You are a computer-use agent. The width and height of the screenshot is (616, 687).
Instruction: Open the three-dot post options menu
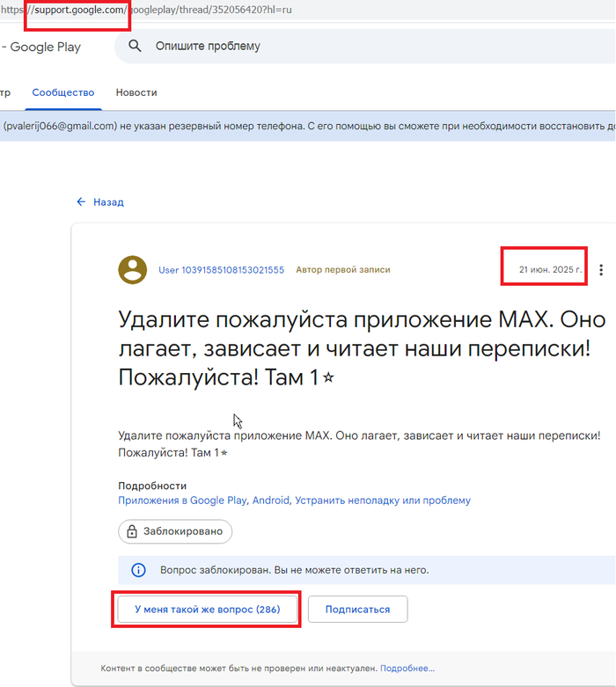601,270
